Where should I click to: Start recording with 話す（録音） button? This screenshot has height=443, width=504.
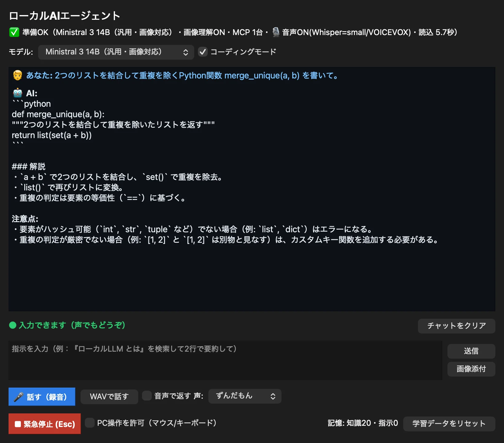coord(42,397)
